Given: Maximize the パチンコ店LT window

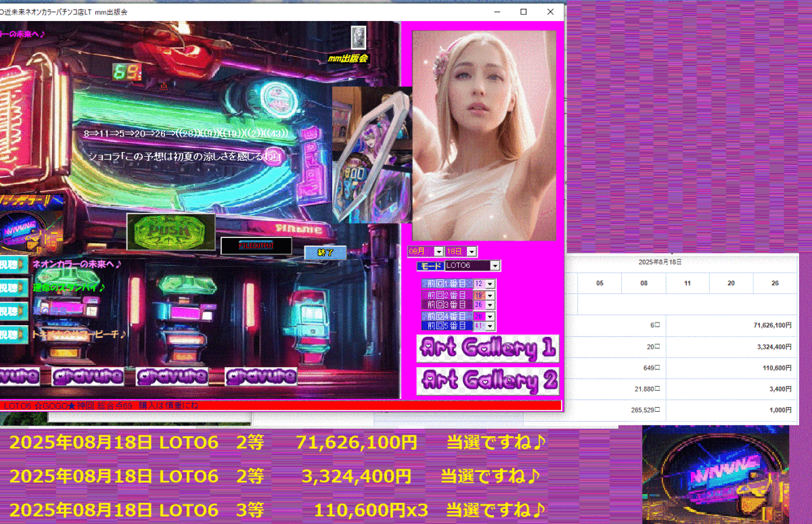Looking at the screenshot, I should pyautogui.click(x=524, y=11).
